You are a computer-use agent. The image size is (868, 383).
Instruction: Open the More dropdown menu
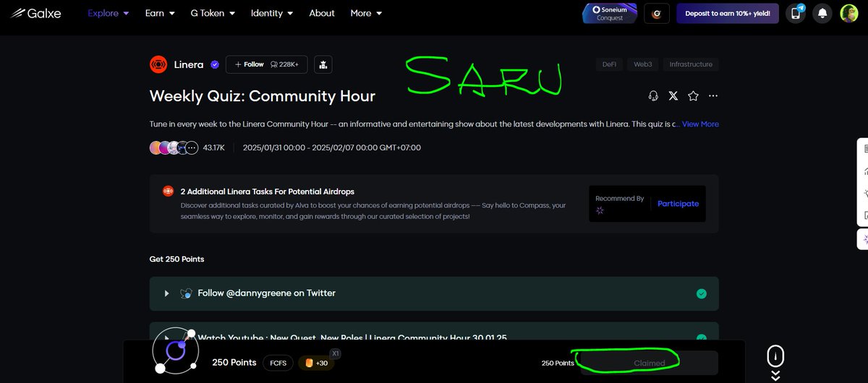366,13
